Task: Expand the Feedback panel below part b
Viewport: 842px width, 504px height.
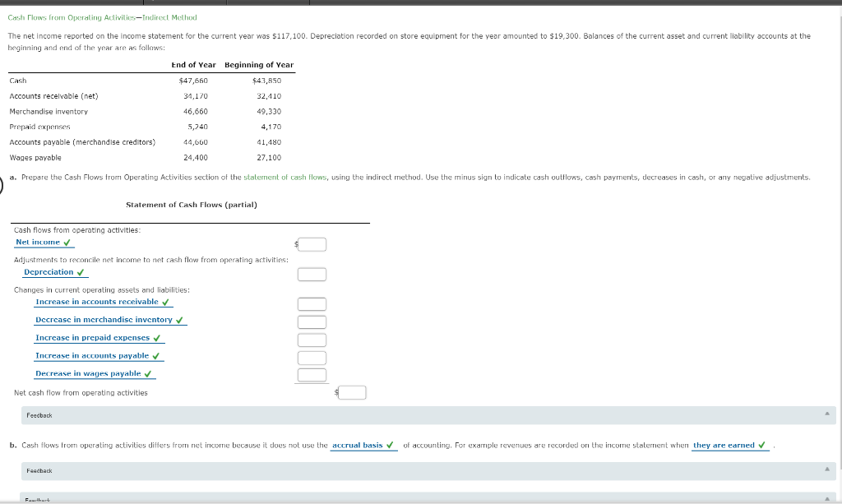Action: [x=828, y=471]
